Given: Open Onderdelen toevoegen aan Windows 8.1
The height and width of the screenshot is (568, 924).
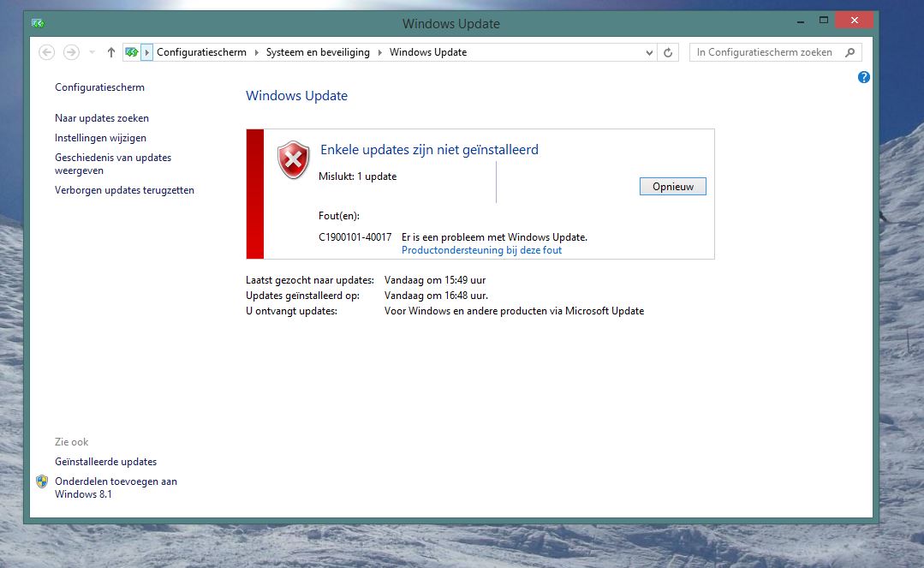Looking at the screenshot, I should coord(116,487).
